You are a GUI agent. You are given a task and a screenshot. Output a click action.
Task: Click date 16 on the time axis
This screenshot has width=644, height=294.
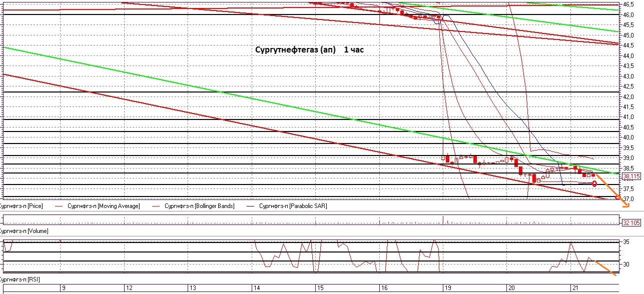(384, 288)
